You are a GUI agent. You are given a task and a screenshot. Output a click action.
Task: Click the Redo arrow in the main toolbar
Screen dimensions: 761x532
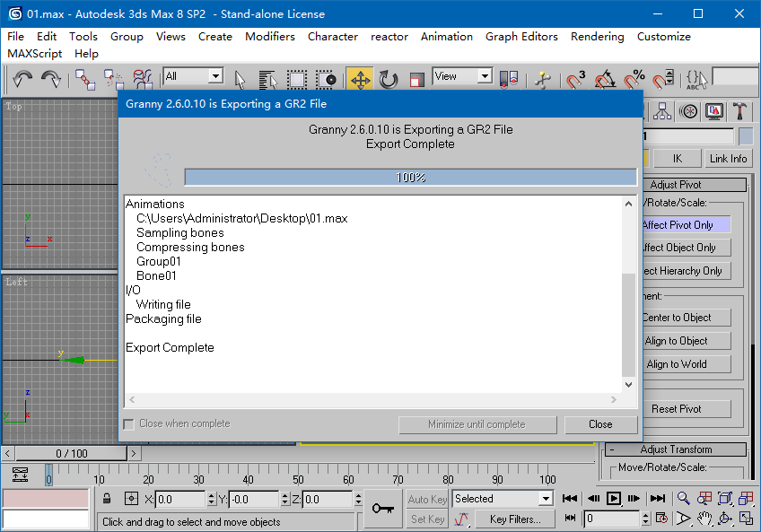pyautogui.click(x=50, y=79)
